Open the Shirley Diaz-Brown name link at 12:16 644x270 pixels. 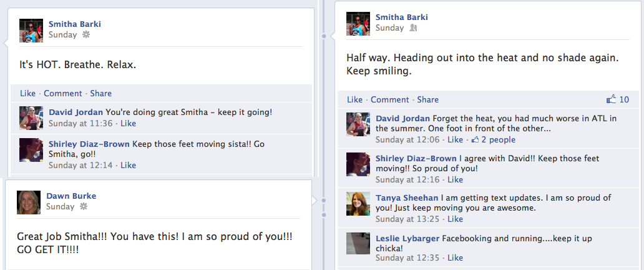[416, 159]
